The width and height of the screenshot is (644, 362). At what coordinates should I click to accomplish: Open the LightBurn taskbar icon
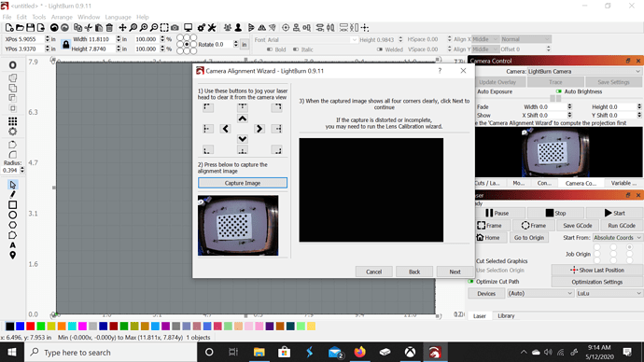(x=435, y=352)
